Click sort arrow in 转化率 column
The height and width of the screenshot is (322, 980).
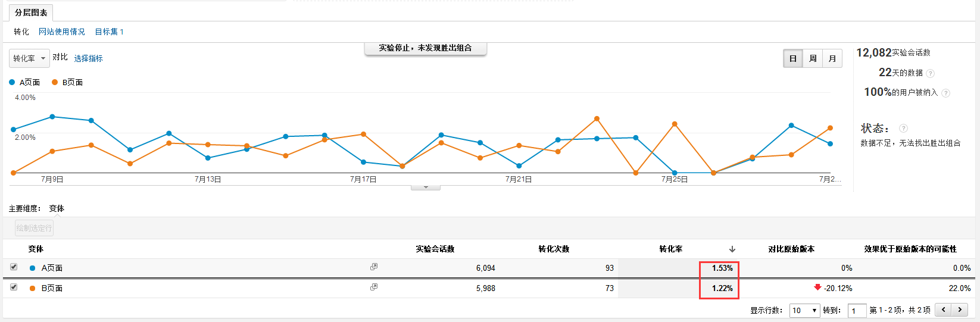[732, 249]
